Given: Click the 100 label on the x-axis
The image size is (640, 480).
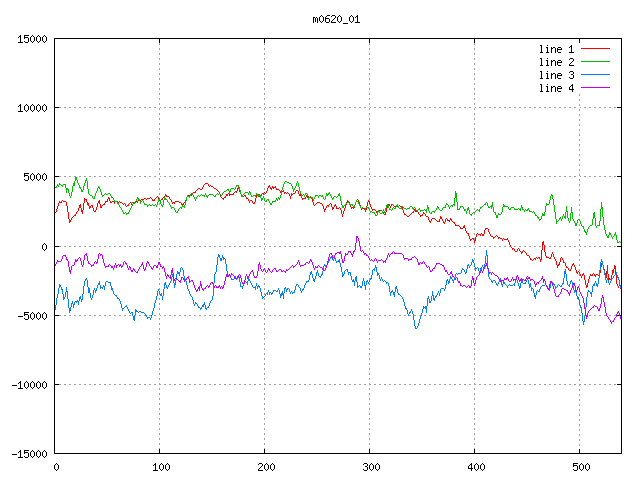Looking at the screenshot, I should click(160, 467).
